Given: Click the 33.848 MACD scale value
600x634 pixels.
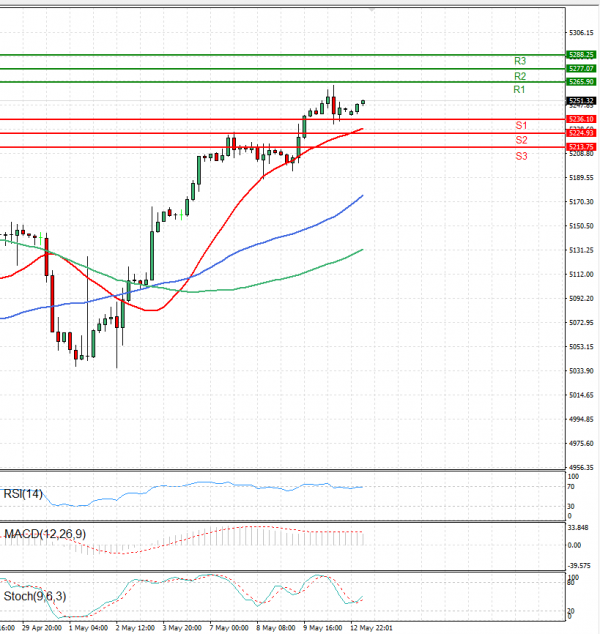Looking at the screenshot, I should click(x=578, y=528).
